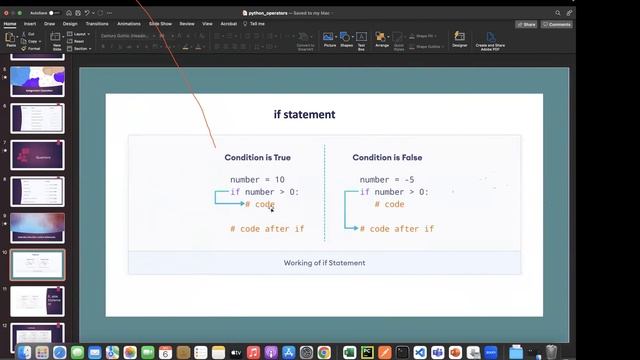The width and height of the screenshot is (640, 360).
Task: Click the 'if statement' slide title
Action: coord(304,115)
